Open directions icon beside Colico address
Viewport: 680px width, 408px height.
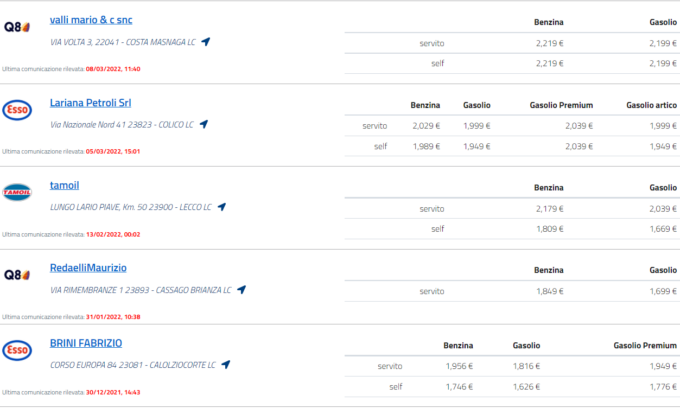tap(203, 125)
